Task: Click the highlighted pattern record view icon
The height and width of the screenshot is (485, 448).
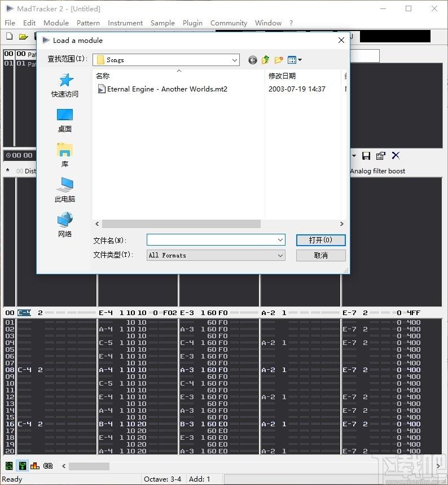Action: (22, 465)
